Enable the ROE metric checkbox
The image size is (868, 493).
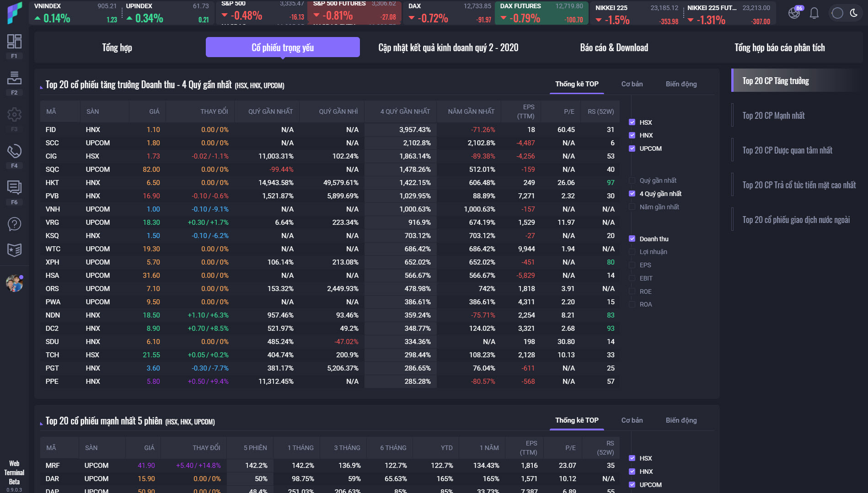pyautogui.click(x=632, y=292)
